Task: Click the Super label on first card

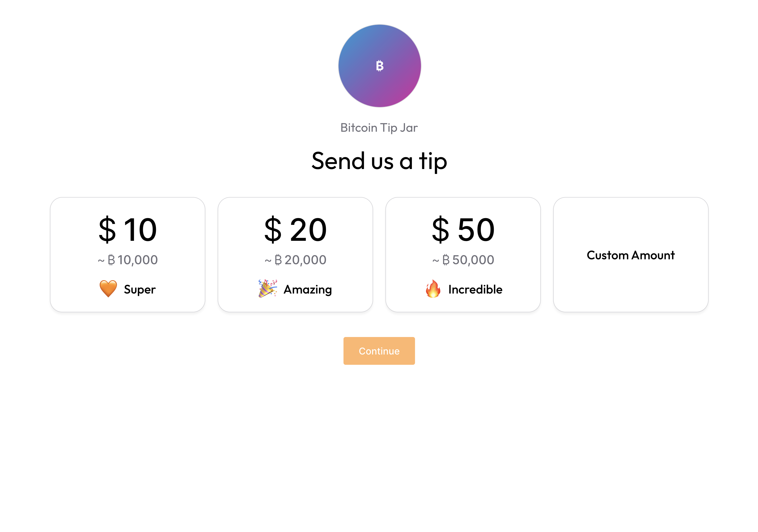Action: pos(139,289)
